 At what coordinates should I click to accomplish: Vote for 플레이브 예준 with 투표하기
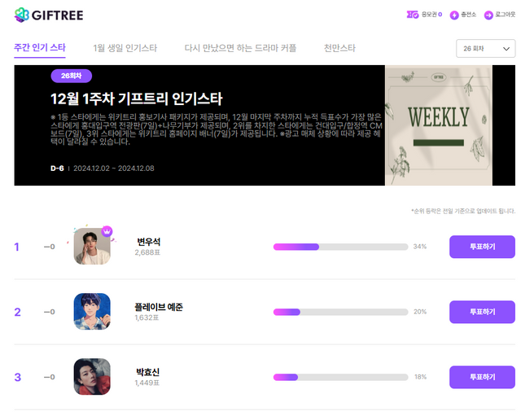[x=482, y=312]
